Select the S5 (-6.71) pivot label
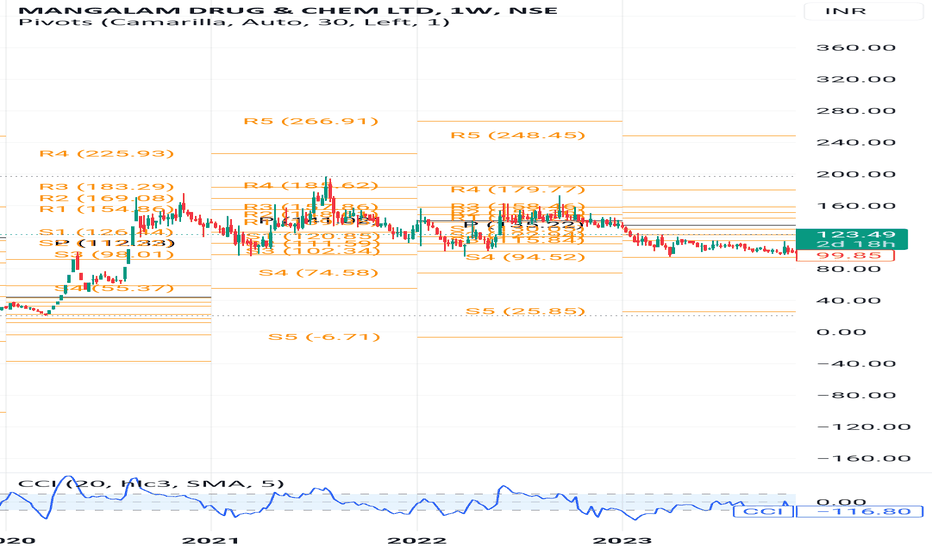932x550 pixels. 324,337
